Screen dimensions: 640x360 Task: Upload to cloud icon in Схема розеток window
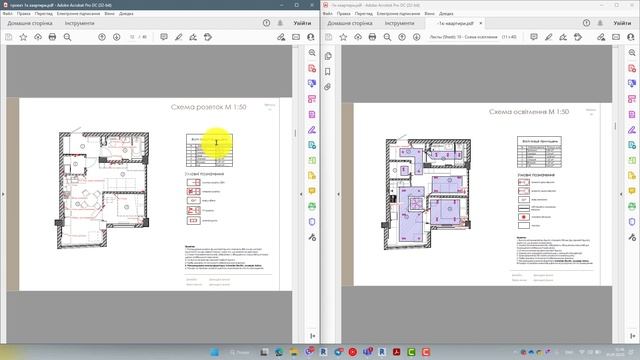click(38, 37)
